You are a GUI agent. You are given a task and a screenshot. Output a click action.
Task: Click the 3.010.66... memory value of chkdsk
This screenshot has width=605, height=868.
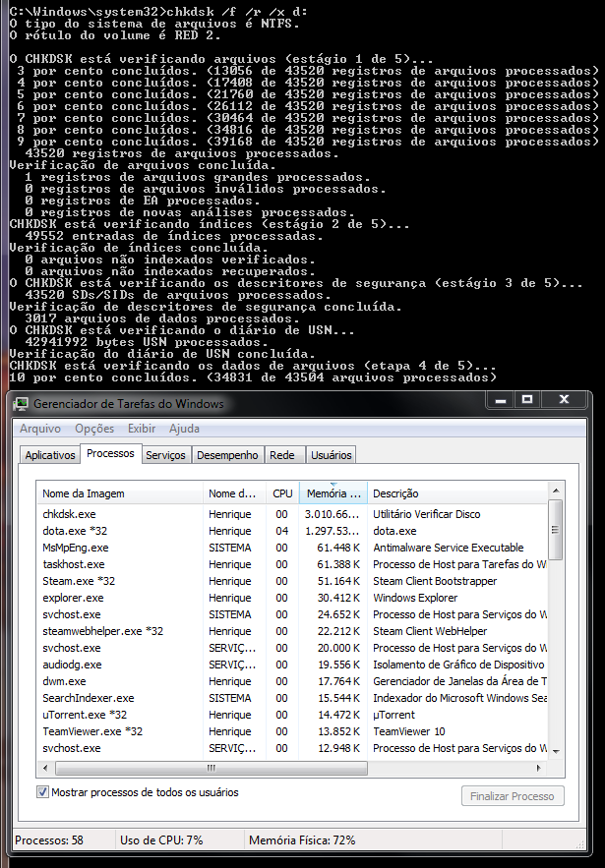(x=333, y=514)
